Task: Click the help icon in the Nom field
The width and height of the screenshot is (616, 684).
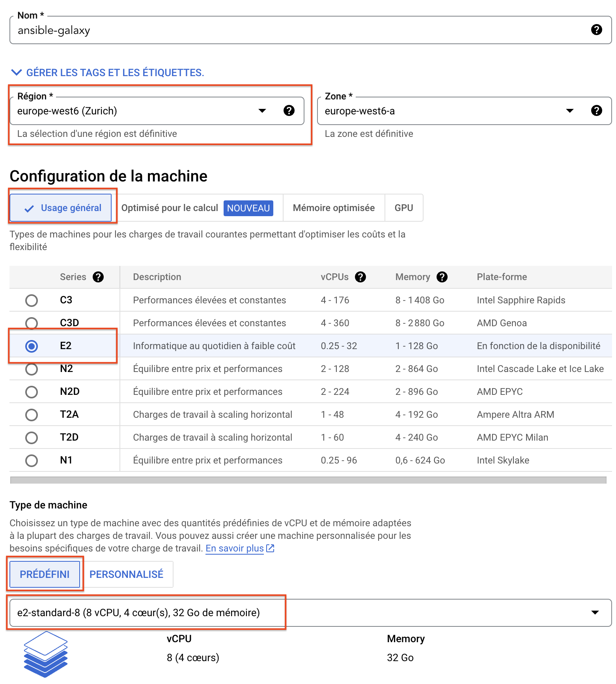Action: (x=596, y=30)
